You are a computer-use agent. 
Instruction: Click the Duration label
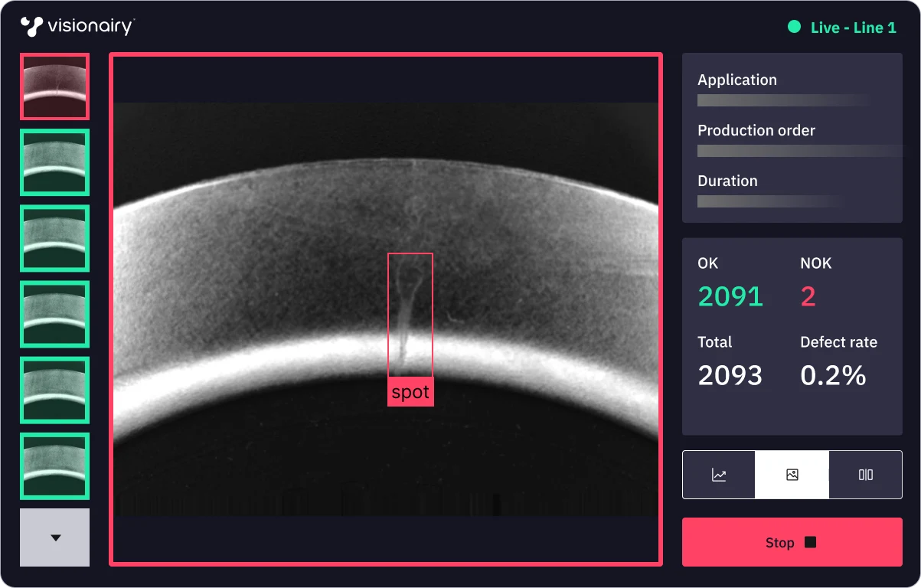pos(727,181)
